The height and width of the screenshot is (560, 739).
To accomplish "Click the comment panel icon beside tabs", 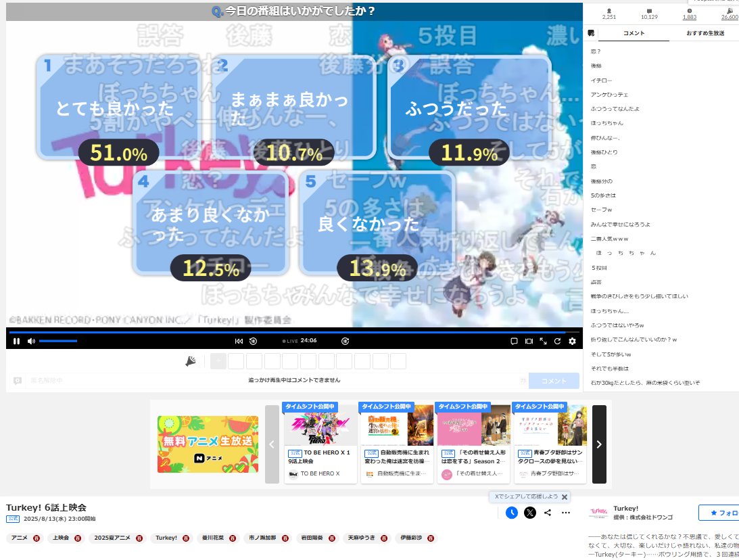I will tap(591, 33).
